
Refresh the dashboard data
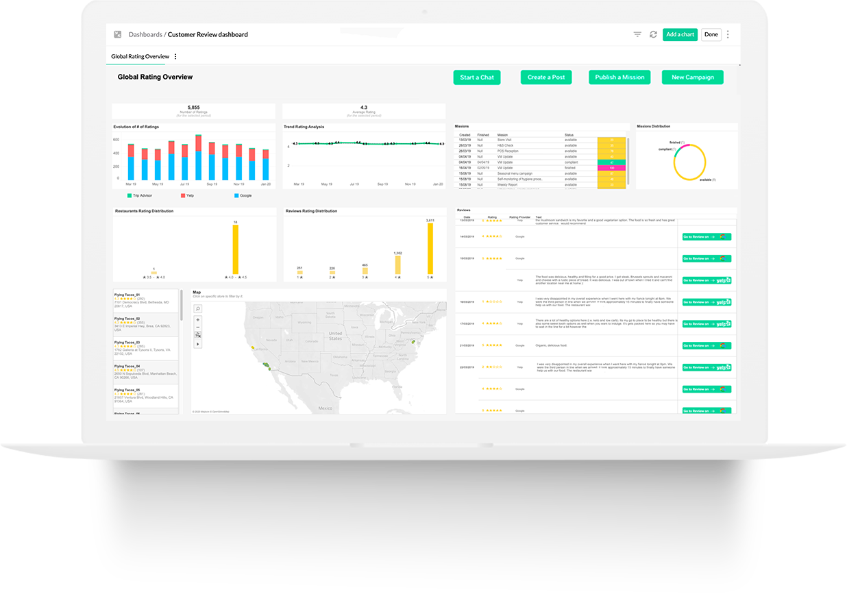pos(653,34)
